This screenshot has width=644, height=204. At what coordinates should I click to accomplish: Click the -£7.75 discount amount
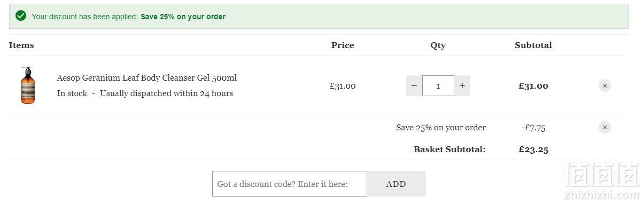click(x=533, y=128)
